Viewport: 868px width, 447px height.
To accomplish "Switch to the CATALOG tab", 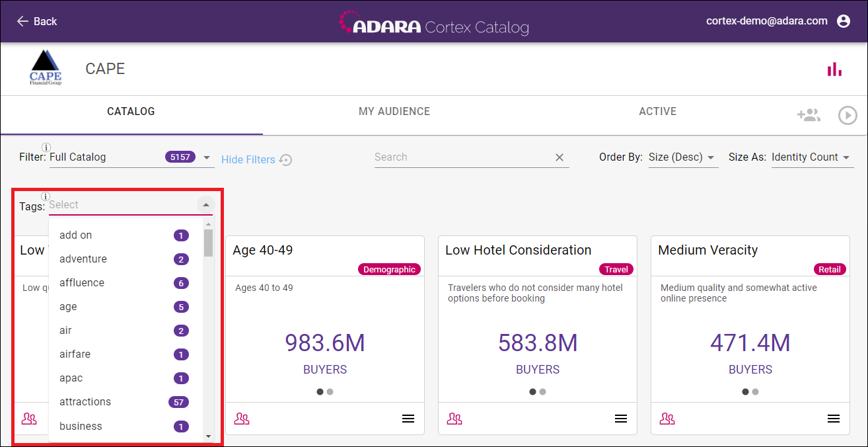I will pyautogui.click(x=131, y=112).
